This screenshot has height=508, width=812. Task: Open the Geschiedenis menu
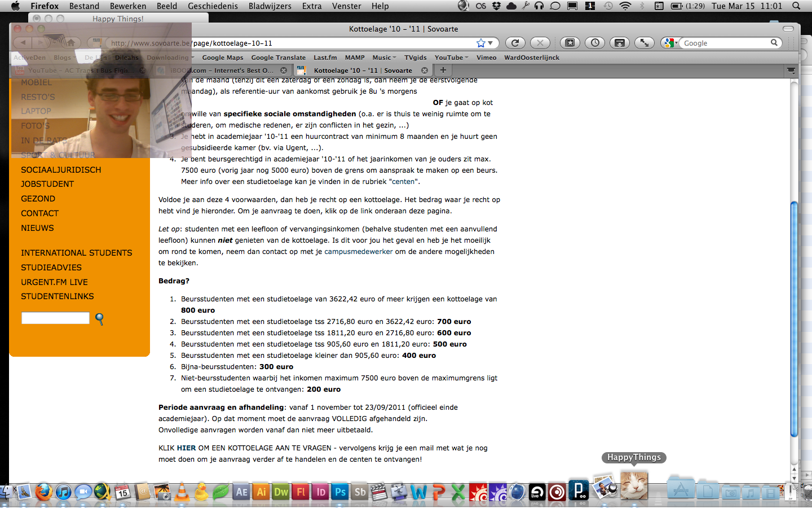click(x=213, y=6)
